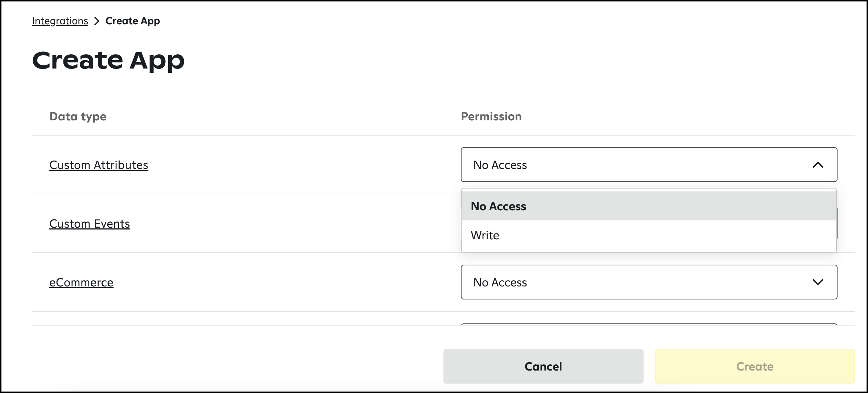Image resolution: width=868 pixels, height=393 pixels.
Task: Open the Custom Attributes permission combo box
Action: click(x=649, y=165)
